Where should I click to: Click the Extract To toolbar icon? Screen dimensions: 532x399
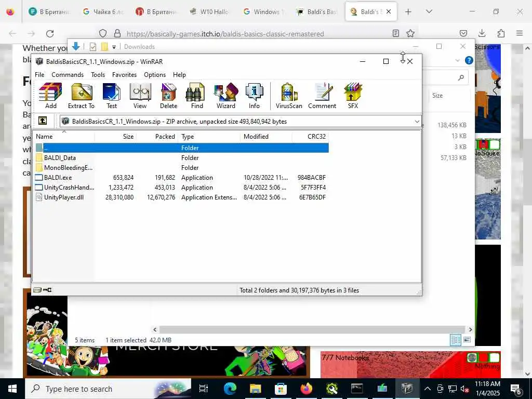pos(81,96)
